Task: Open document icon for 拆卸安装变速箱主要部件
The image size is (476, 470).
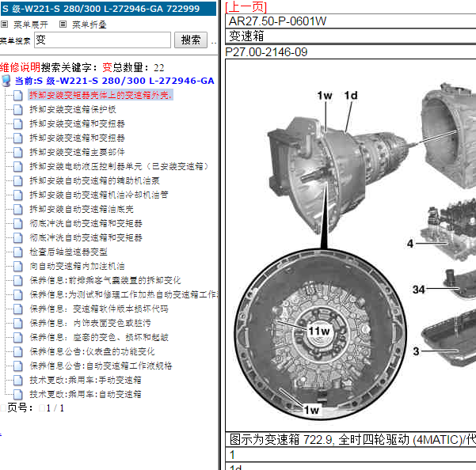Action: tap(18, 152)
